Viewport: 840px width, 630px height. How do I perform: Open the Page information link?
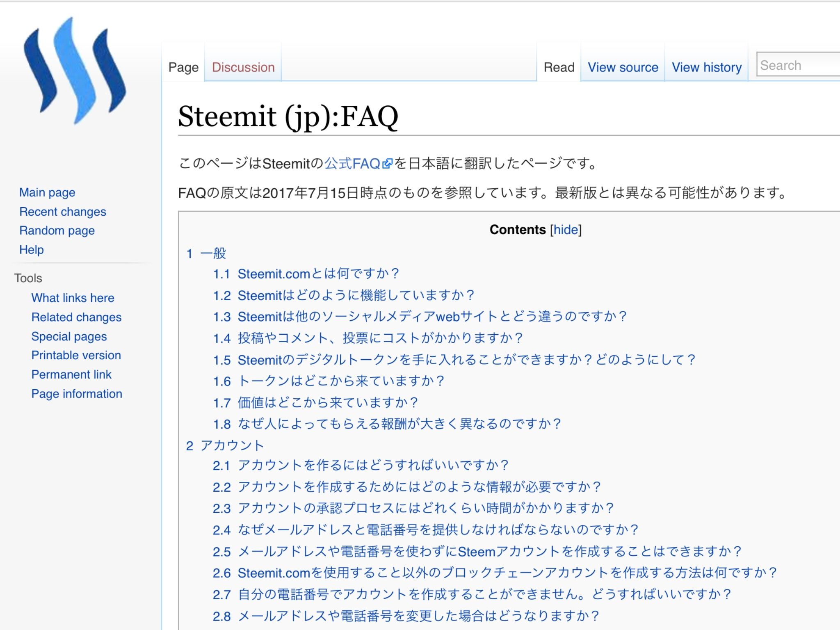(77, 394)
